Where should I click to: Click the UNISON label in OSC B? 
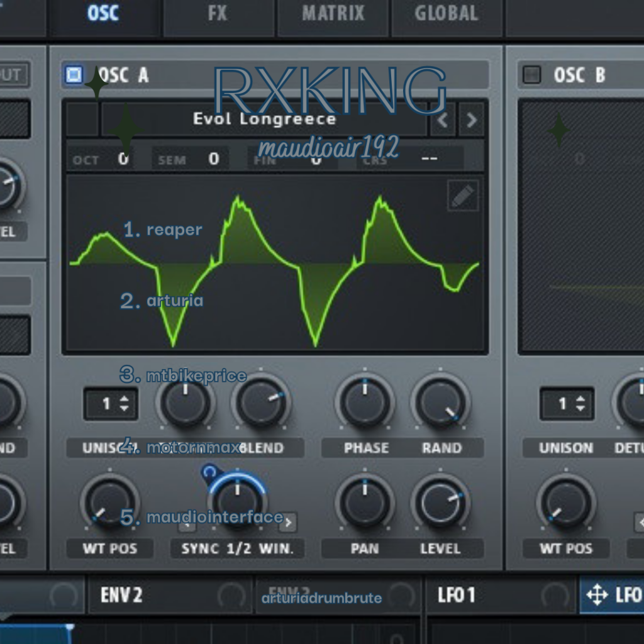pos(566,448)
